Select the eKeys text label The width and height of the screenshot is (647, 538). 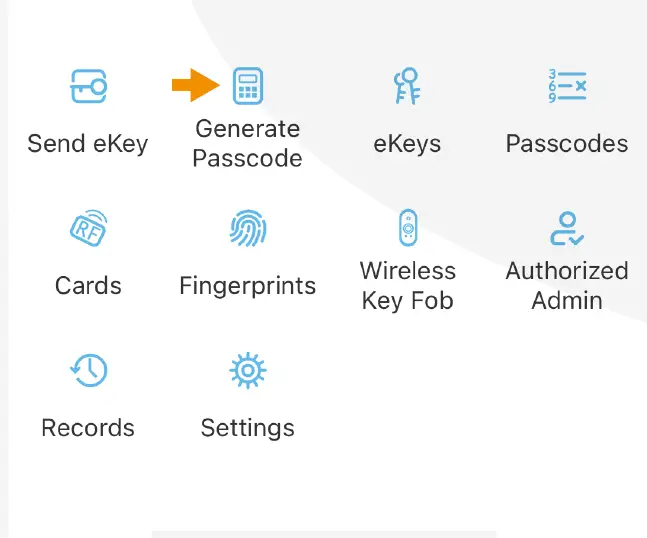coord(407,143)
